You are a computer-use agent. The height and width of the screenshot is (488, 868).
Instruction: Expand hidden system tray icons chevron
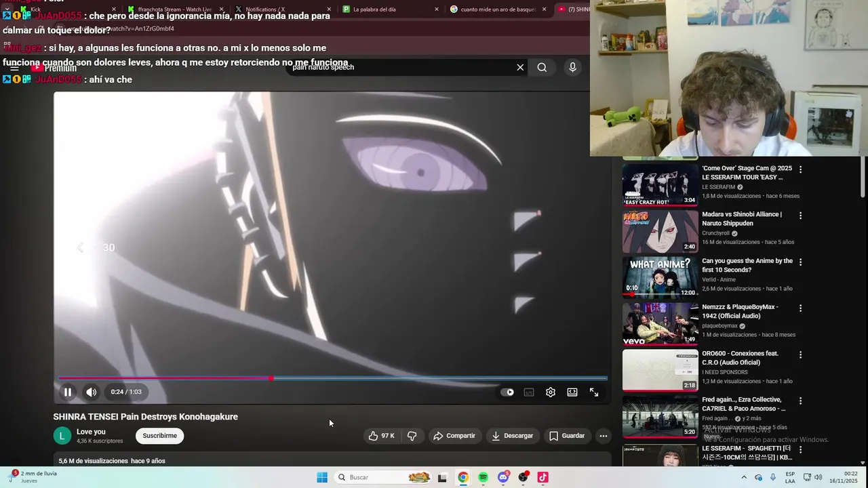tap(743, 477)
